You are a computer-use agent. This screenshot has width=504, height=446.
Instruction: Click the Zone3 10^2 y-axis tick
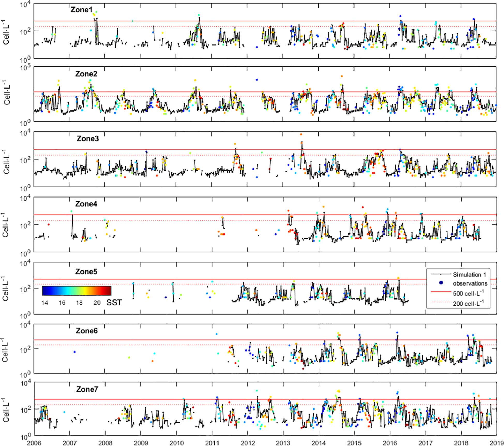tap(25, 160)
